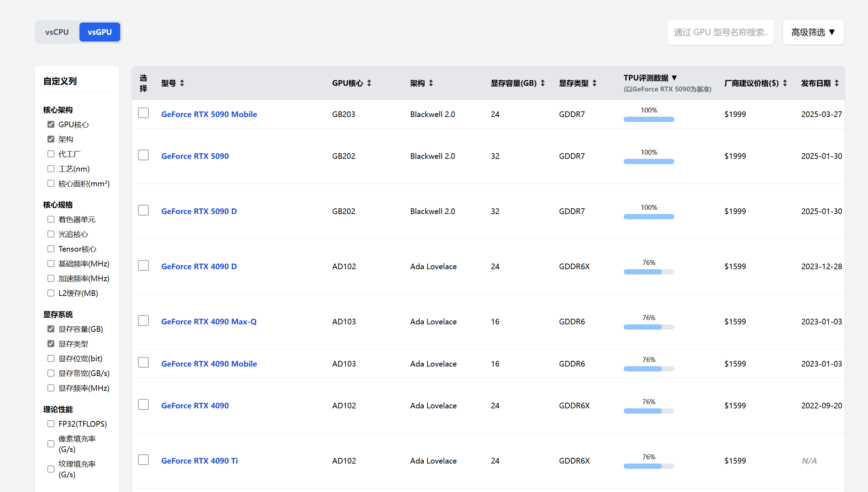
Task: Sort by 型号 column arrow icon
Action: tap(182, 83)
